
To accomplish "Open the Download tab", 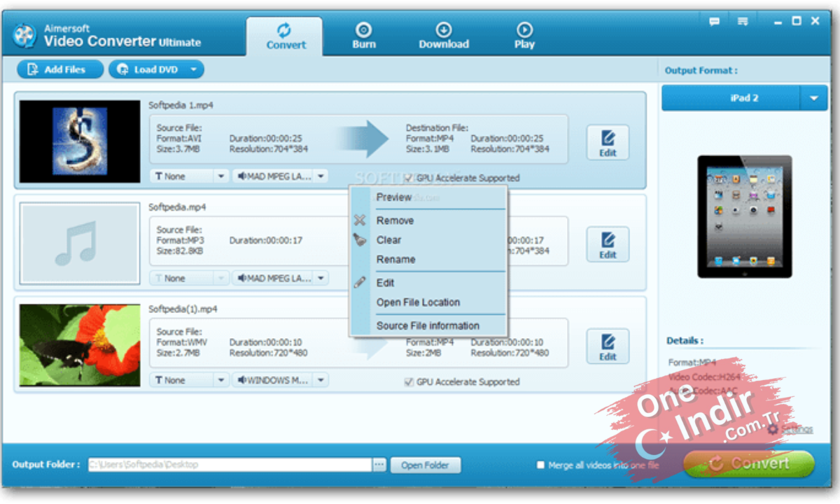I will [444, 36].
